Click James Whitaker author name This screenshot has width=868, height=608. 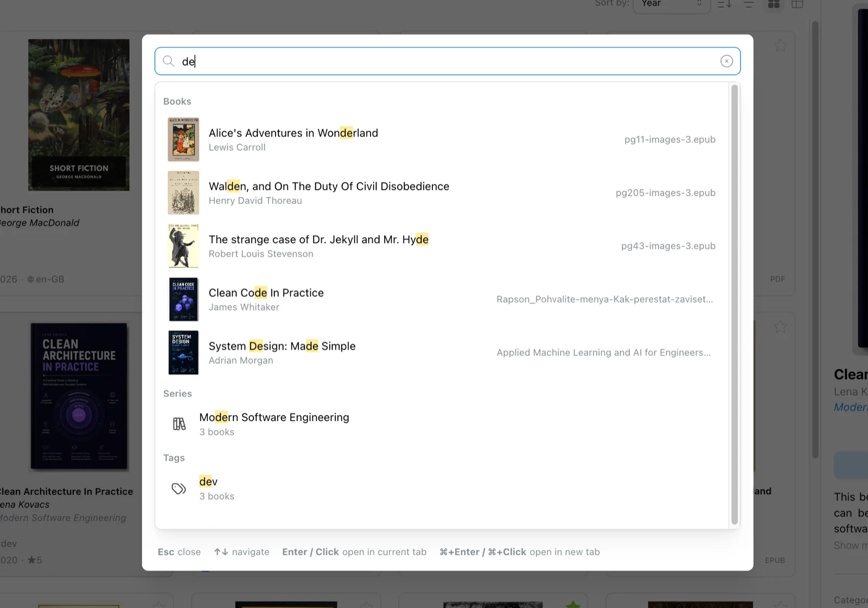pyautogui.click(x=244, y=307)
